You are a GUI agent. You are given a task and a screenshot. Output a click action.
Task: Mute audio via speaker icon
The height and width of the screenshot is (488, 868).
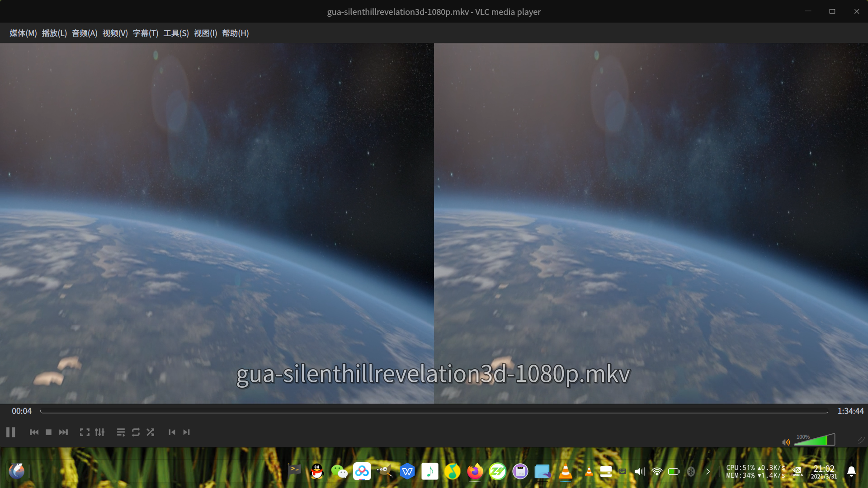coord(786,442)
